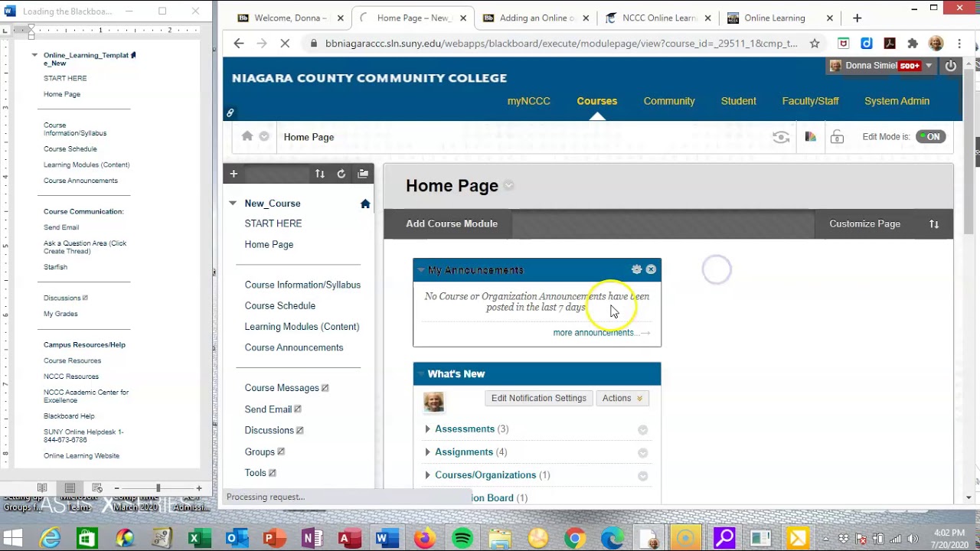980x551 pixels.
Task: Expand the Assignments list
Action: tap(428, 452)
